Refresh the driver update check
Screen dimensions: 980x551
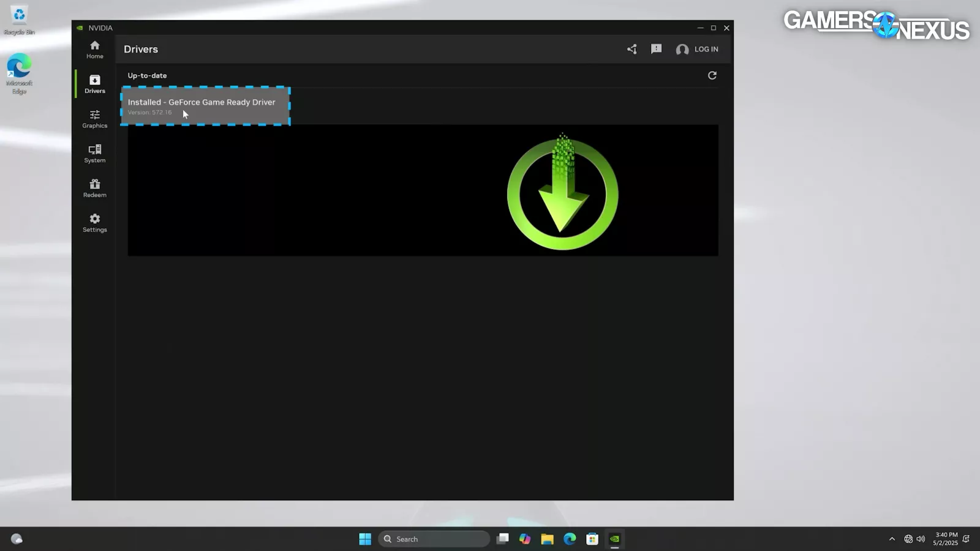(x=712, y=75)
